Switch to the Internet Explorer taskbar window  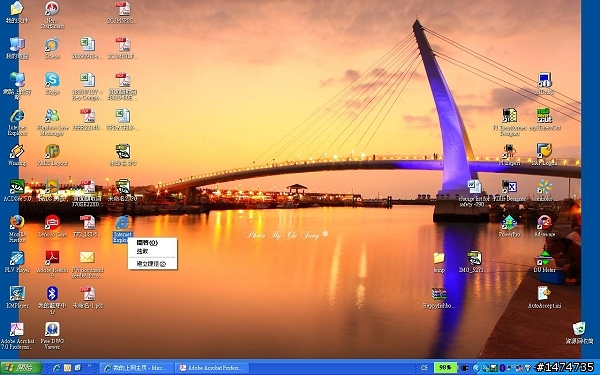[x=138, y=368]
